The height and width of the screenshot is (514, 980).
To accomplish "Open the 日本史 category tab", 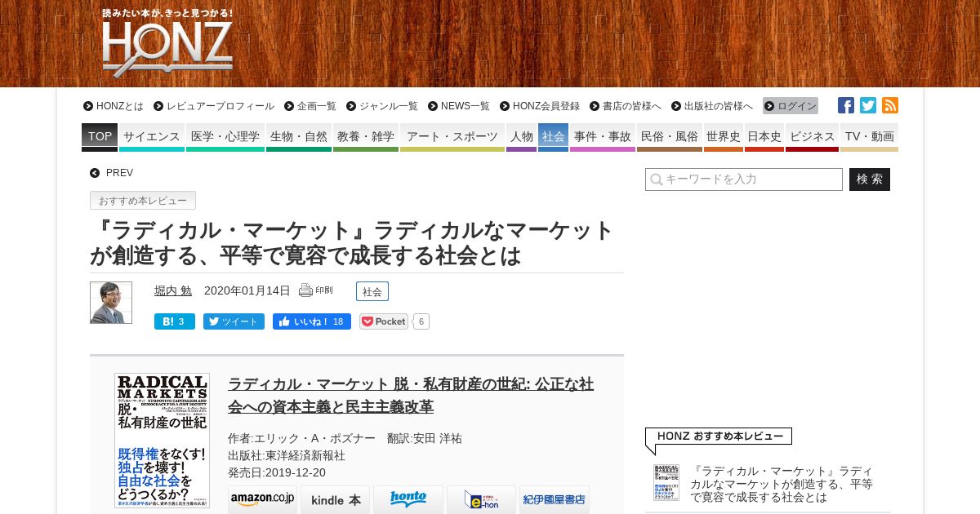I will click(764, 137).
